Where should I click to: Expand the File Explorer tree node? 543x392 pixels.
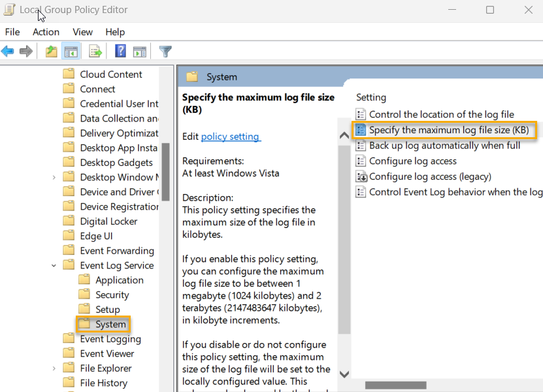pyautogui.click(x=54, y=368)
